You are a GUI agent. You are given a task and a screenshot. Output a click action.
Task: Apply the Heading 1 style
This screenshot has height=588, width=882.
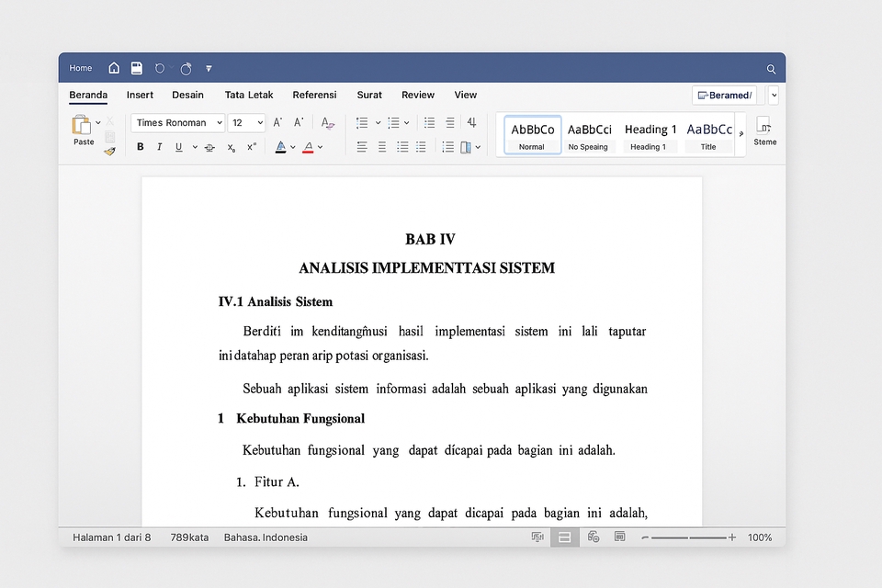650,134
